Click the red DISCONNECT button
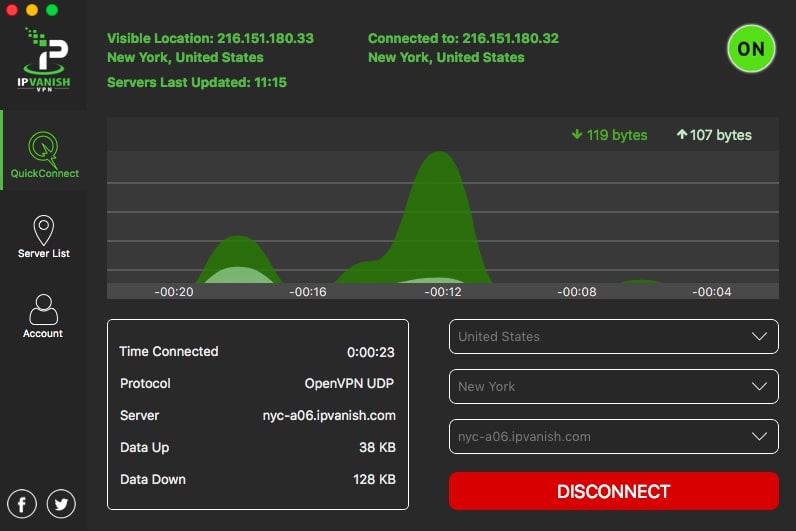The image size is (796, 531). point(614,491)
